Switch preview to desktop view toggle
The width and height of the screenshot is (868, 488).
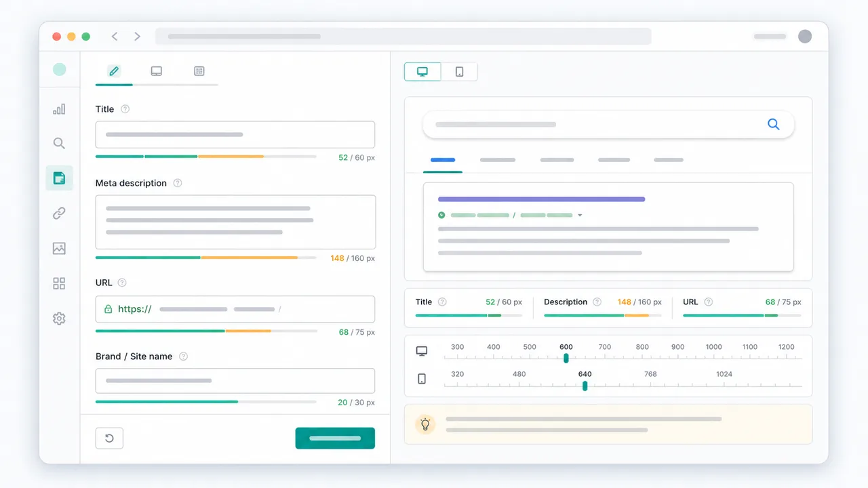[x=422, y=72]
